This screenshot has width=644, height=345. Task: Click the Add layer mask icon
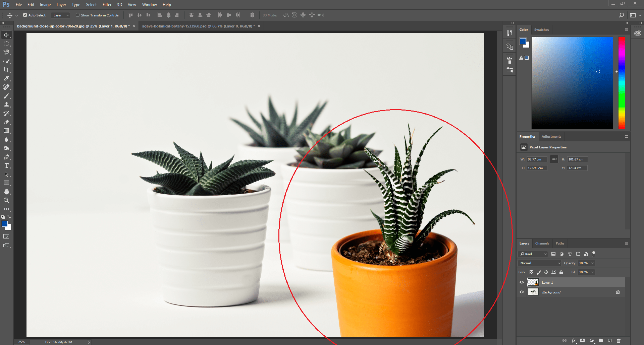click(x=583, y=341)
